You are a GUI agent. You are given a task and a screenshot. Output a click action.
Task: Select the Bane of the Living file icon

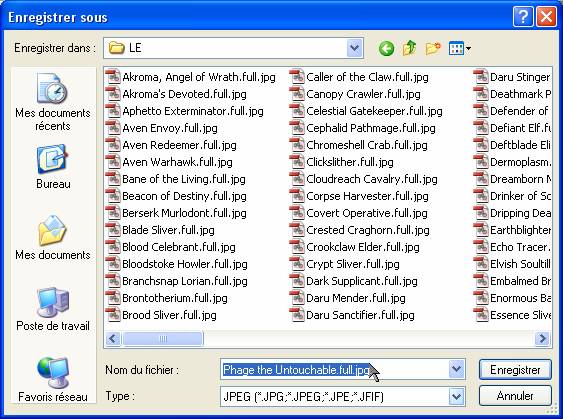coord(113,178)
